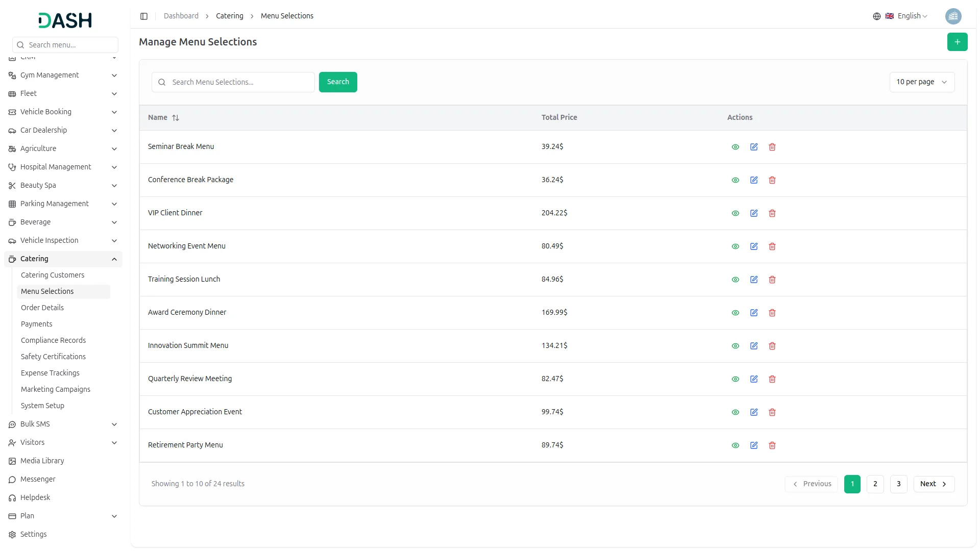Image resolution: width=980 pixels, height=551 pixels.
Task: Sort the table by Name column
Action: point(176,118)
